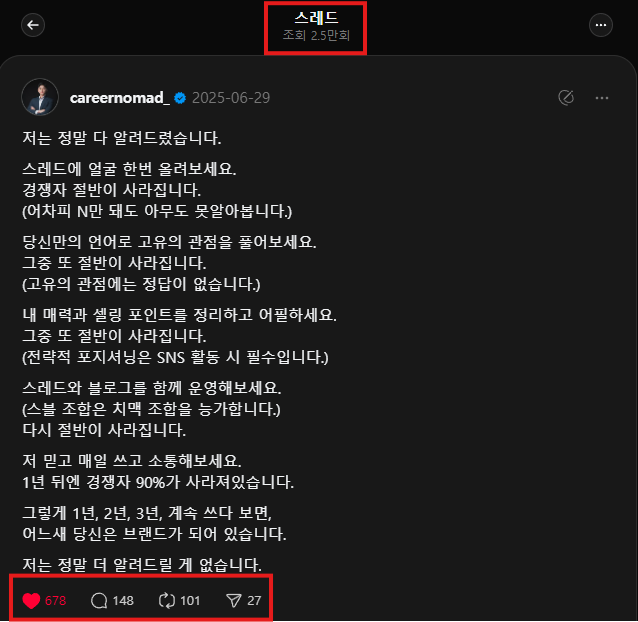Share the post with the paper-plane icon

pos(234,600)
